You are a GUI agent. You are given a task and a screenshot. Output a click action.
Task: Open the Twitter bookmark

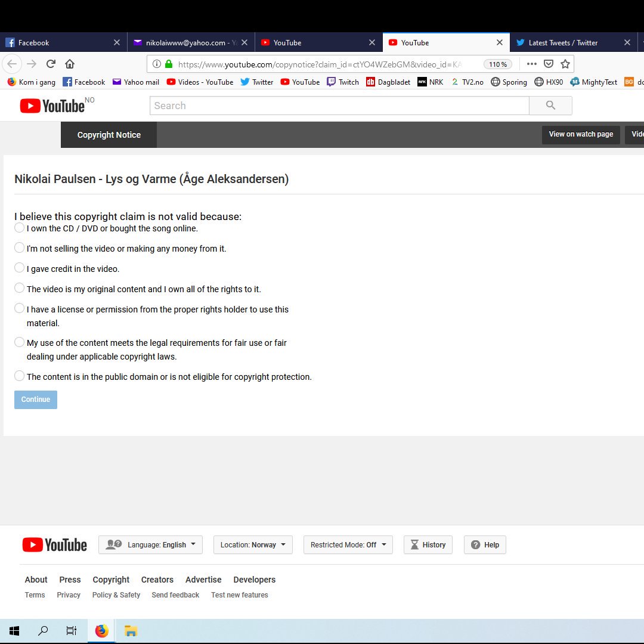(x=257, y=82)
